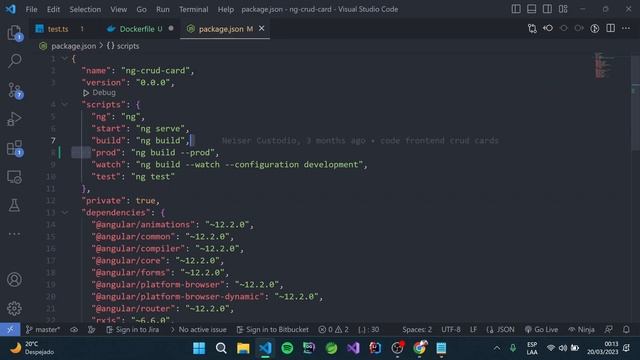Open Spotify from the taskbar
The height and width of the screenshot is (360, 640).
point(287,348)
